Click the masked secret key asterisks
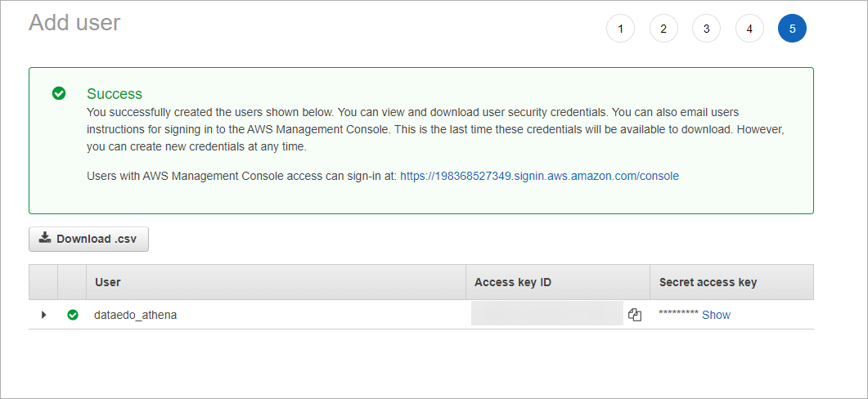 [x=678, y=316]
